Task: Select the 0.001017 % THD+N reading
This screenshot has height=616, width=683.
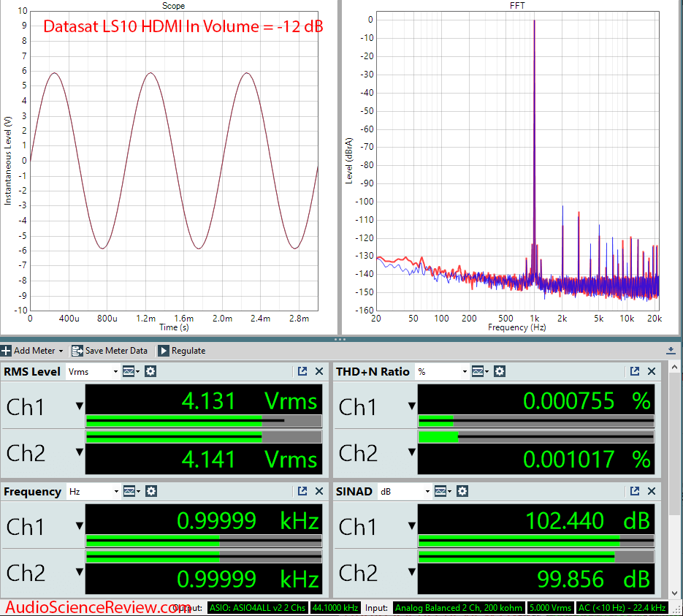Action: (x=536, y=459)
